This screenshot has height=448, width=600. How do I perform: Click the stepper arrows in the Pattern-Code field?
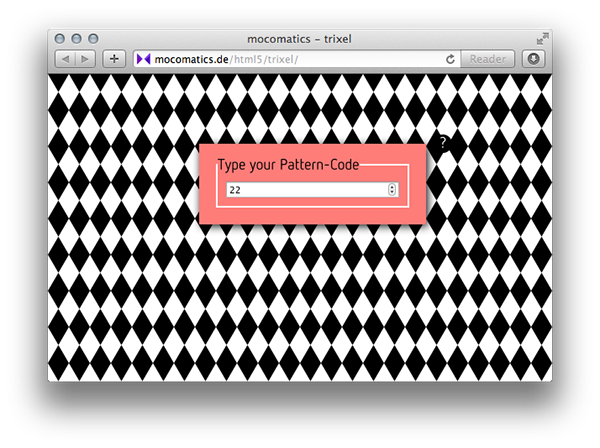click(392, 190)
